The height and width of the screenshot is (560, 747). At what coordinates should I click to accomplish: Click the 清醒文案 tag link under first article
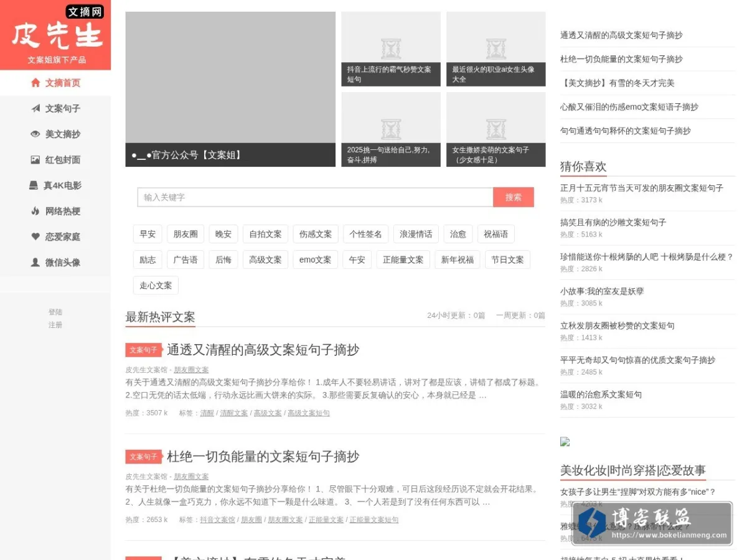point(234,413)
